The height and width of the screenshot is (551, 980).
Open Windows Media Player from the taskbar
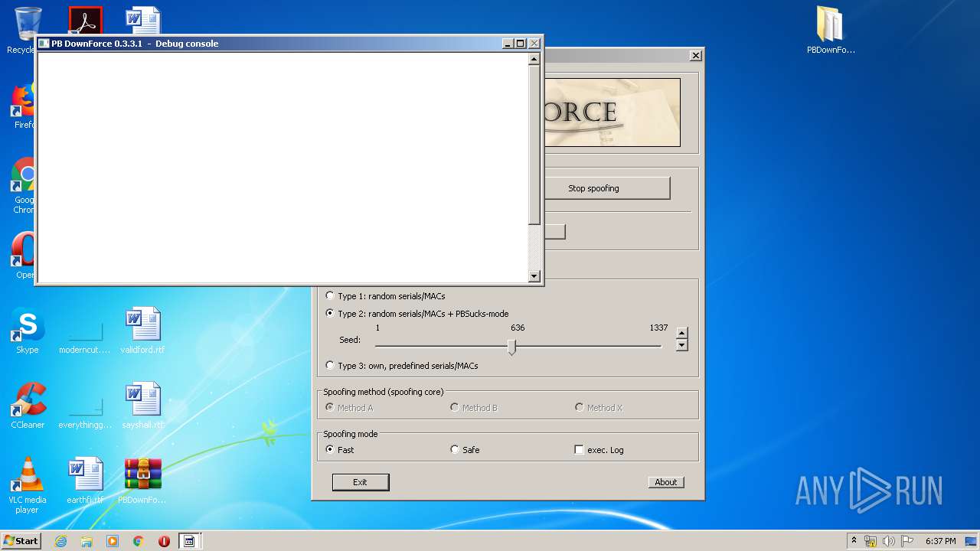(x=113, y=541)
